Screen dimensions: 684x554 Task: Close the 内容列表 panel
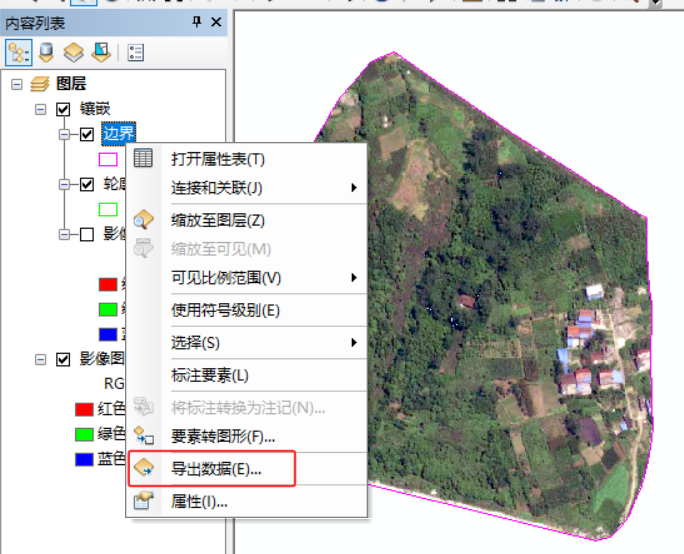point(216,22)
